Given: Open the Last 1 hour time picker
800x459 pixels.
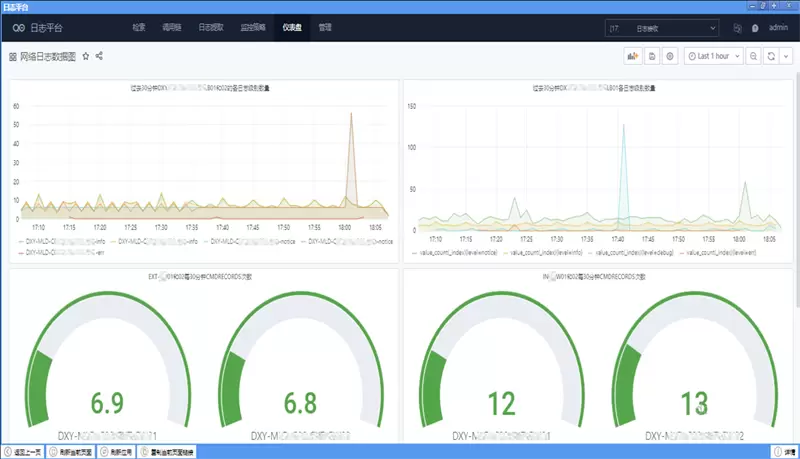Looking at the screenshot, I should pos(714,57).
